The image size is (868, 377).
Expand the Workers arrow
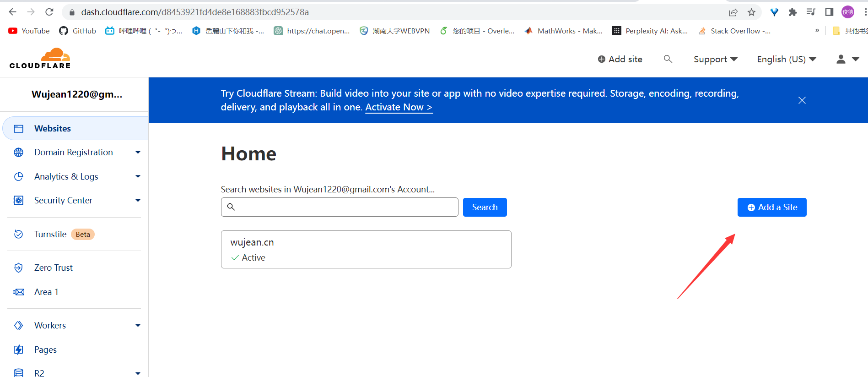[138, 325]
